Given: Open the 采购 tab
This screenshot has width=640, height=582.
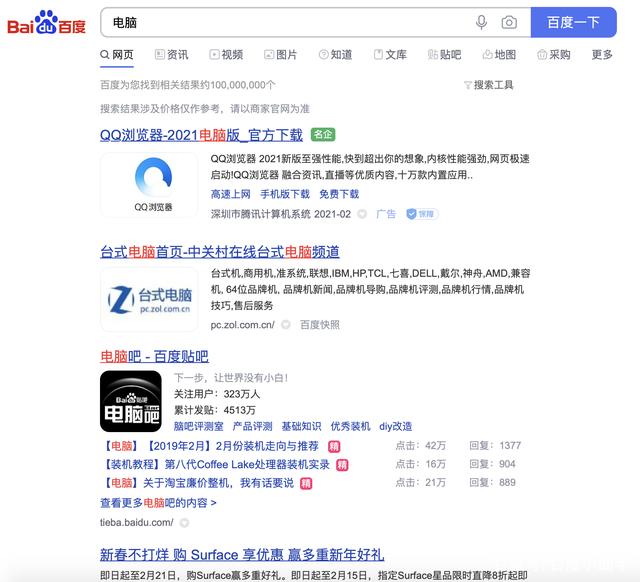Looking at the screenshot, I should click(554, 55).
